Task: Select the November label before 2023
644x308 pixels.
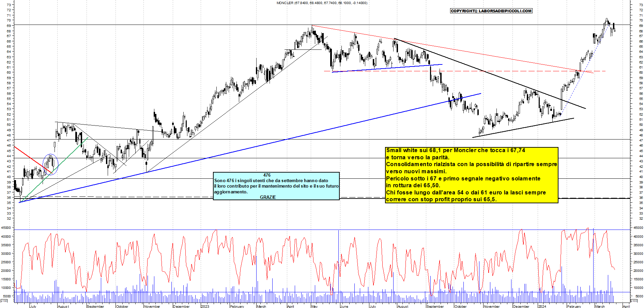Action: click(x=152, y=306)
